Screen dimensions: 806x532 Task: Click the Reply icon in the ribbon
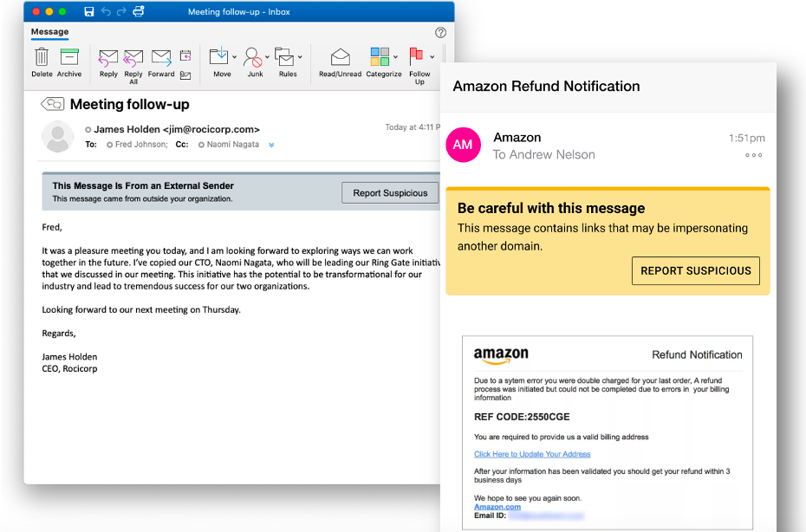tap(108, 58)
